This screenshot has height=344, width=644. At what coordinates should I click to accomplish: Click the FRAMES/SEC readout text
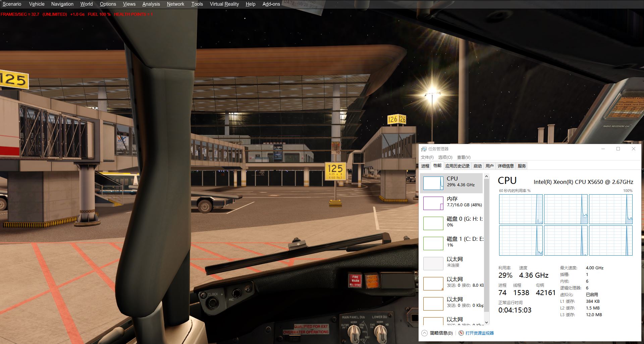[20, 14]
